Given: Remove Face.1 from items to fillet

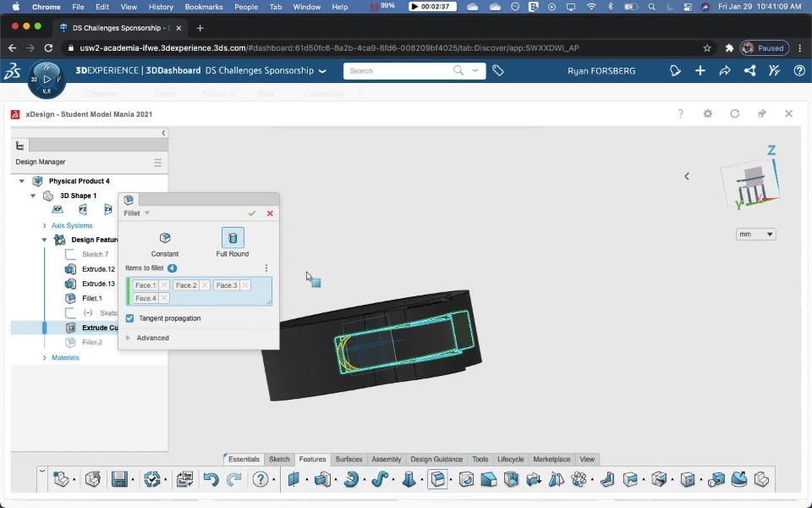Looking at the screenshot, I should 164,285.
